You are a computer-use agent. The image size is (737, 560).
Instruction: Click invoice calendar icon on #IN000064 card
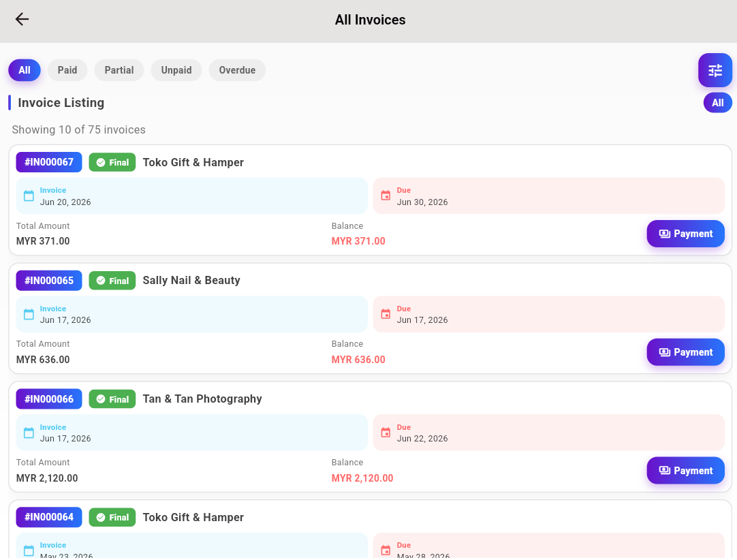29,550
